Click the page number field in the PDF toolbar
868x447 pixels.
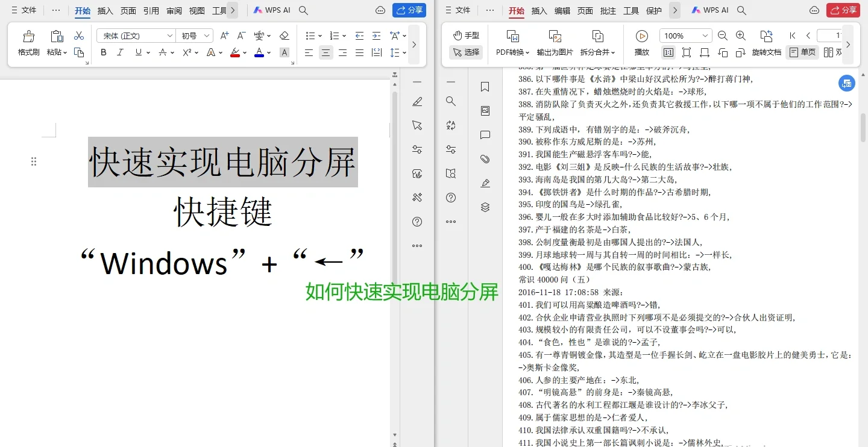pos(829,36)
